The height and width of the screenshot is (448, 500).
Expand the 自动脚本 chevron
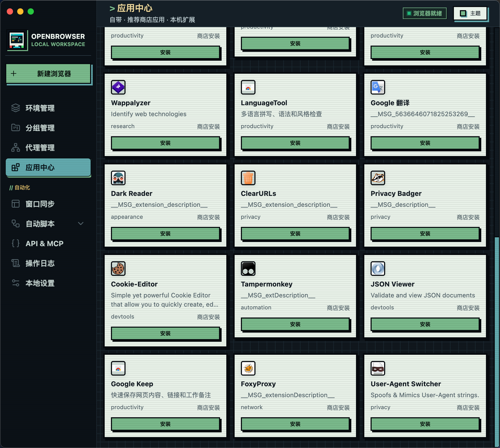81,223
